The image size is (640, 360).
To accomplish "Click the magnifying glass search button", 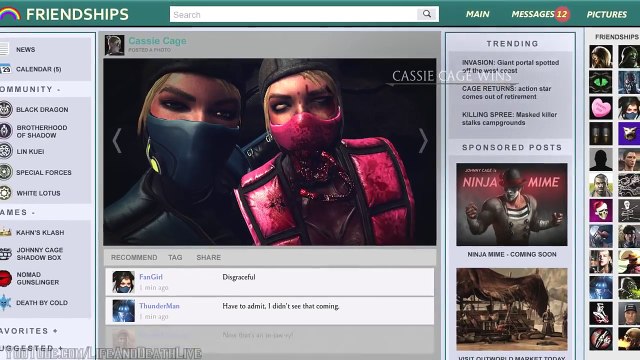I will 427,14.
